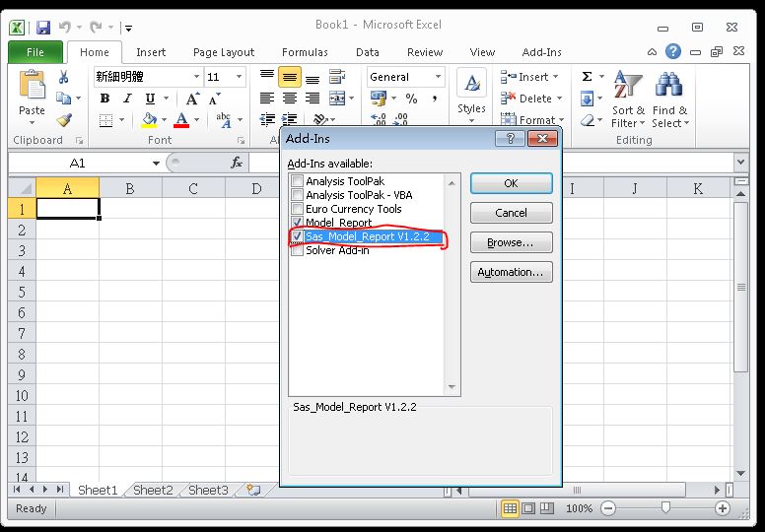Switch to the Insert ribbon tab
Image resolution: width=765 pixels, height=532 pixels.
pos(151,52)
